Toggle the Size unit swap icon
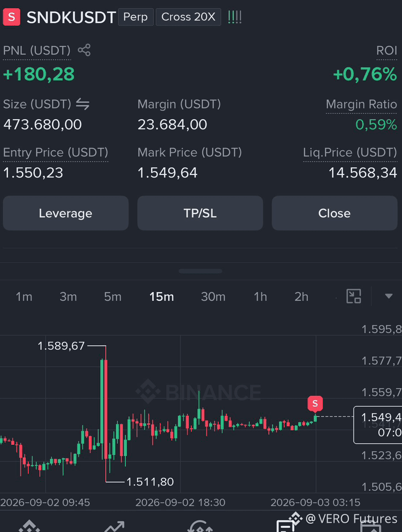Screen dimensions: 402x532 [x=83, y=104]
